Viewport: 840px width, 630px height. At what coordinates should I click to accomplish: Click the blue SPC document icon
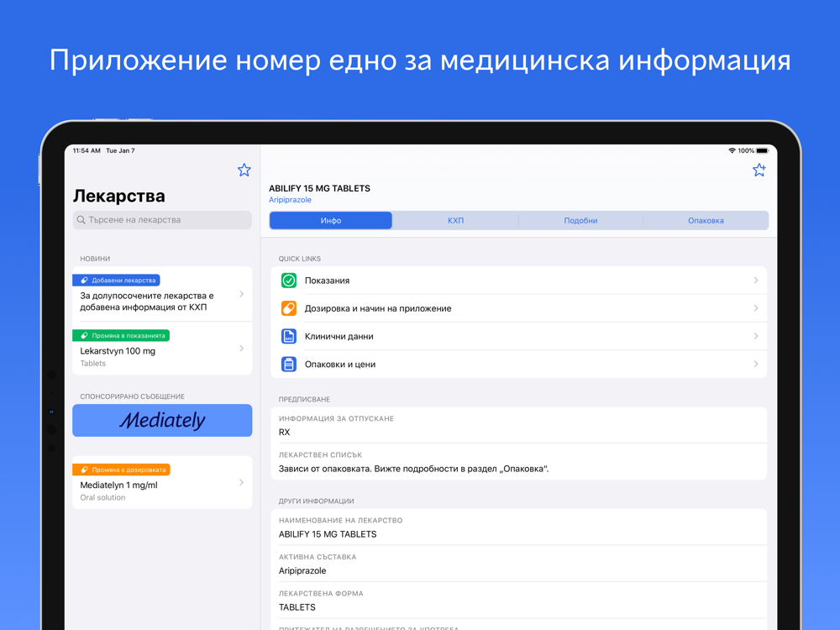(289, 336)
